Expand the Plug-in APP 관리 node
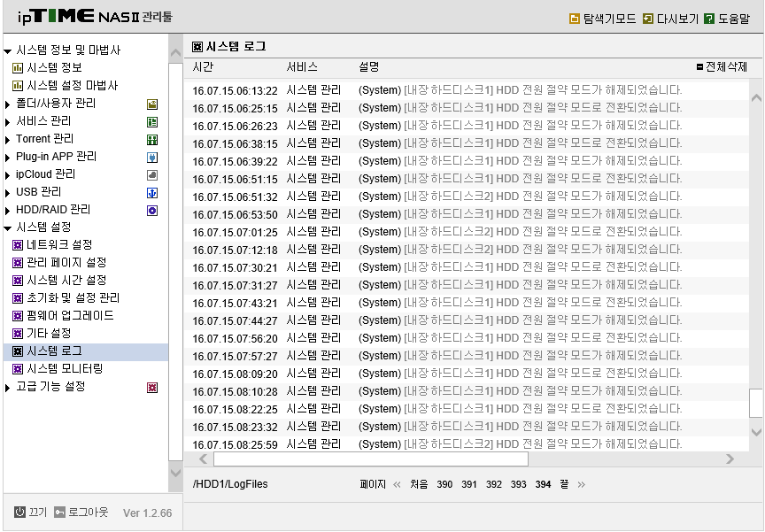Viewport: 765px width, 532px height. (7, 158)
